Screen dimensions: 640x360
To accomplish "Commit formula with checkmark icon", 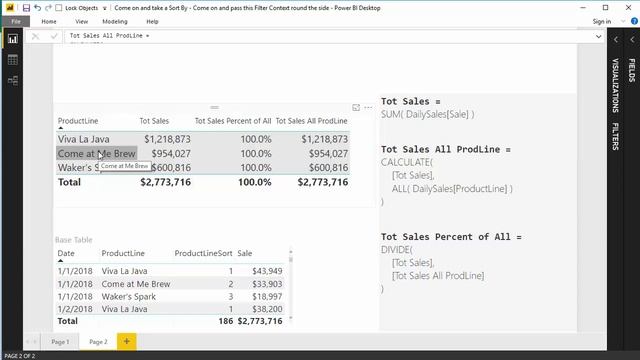I will click(x=54, y=36).
